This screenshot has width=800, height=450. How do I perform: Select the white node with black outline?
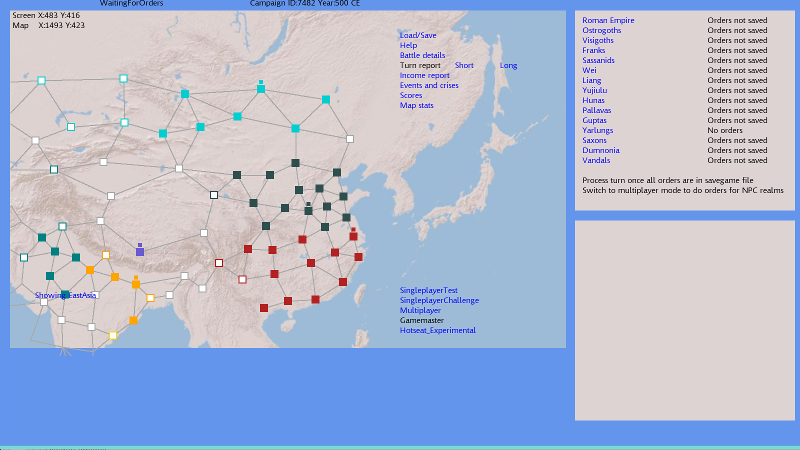[x=213, y=195]
